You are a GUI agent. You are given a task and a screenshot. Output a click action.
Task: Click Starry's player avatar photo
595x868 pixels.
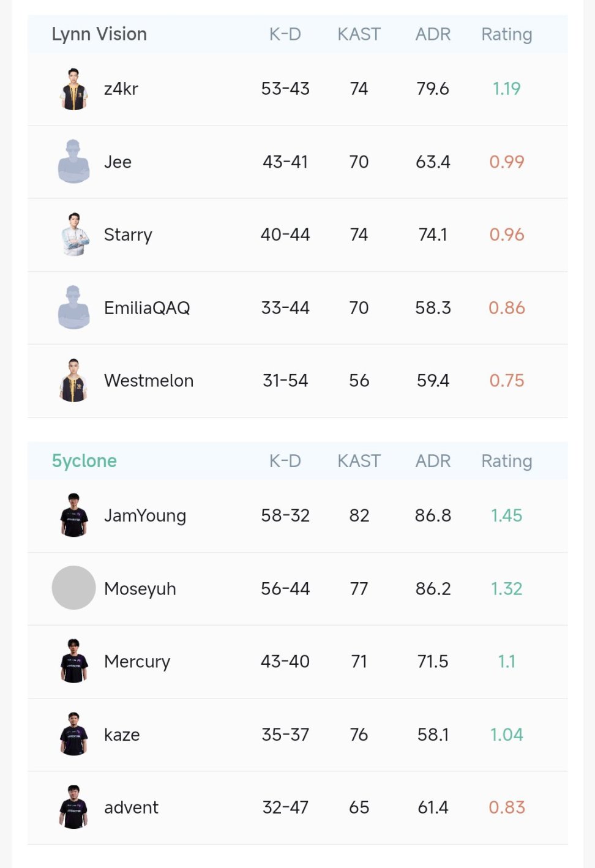74,235
